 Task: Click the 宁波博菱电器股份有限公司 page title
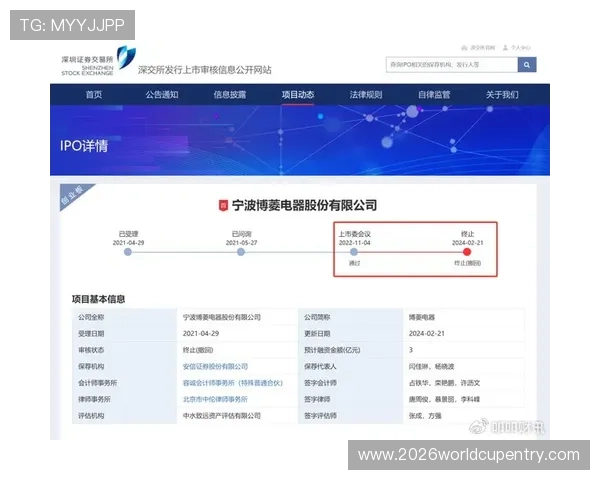(304, 206)
